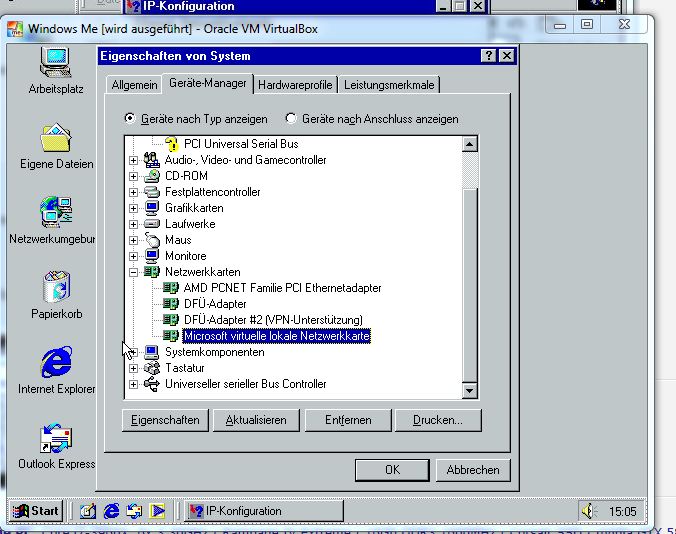Screen dimensions: 676x534
Task: Click the Show Desktop quick launch icon
Action: 88,511
